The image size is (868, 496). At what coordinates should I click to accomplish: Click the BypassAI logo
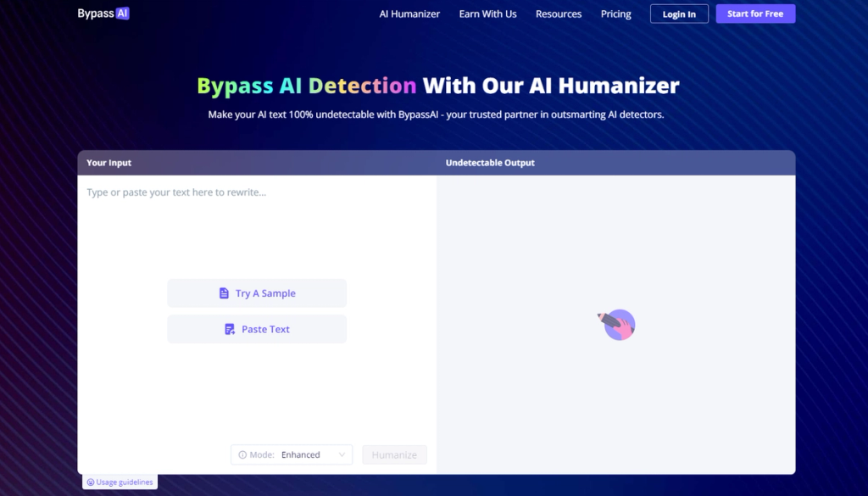coord(103,14)
